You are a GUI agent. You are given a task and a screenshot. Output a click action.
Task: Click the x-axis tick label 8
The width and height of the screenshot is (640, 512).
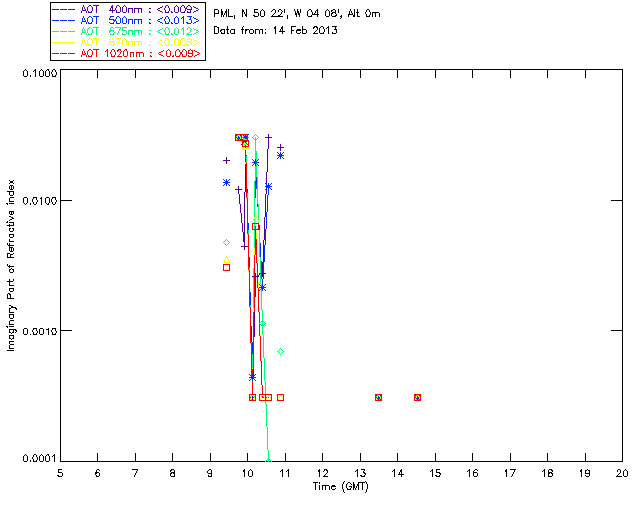tap(173, 473)
